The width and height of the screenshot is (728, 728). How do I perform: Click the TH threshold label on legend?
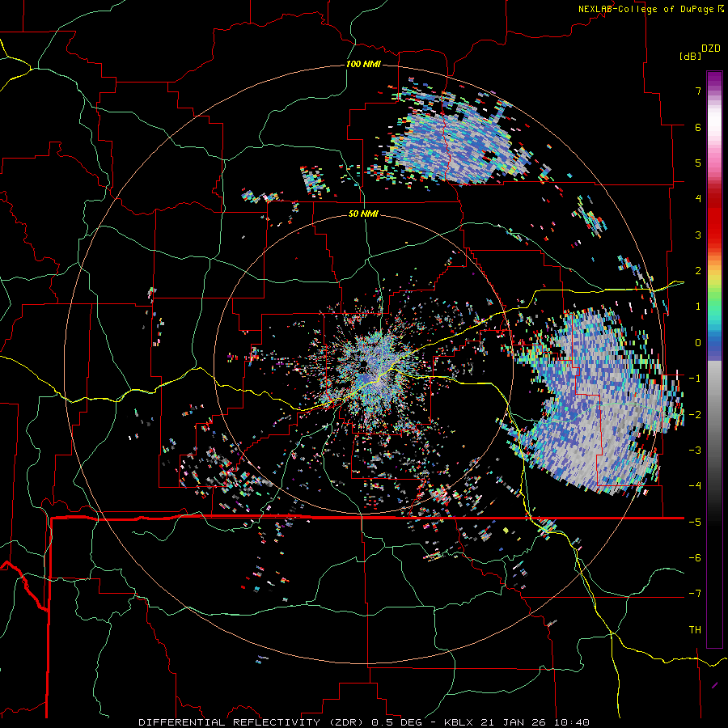695,630
